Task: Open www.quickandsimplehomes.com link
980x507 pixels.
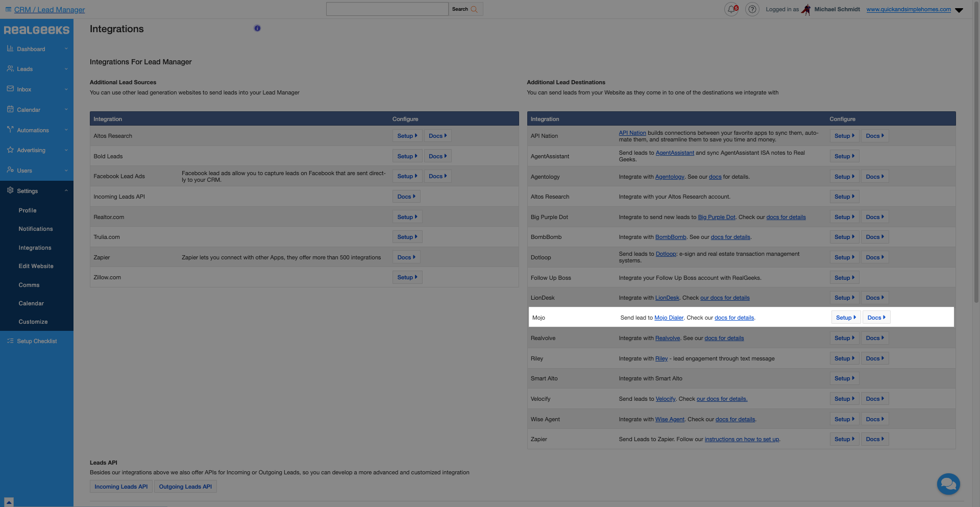Action: (909, 9)
